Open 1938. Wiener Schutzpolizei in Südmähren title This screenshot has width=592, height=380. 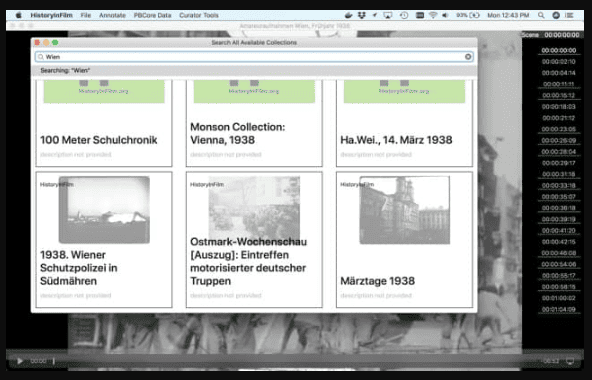[x=79, y=268]
